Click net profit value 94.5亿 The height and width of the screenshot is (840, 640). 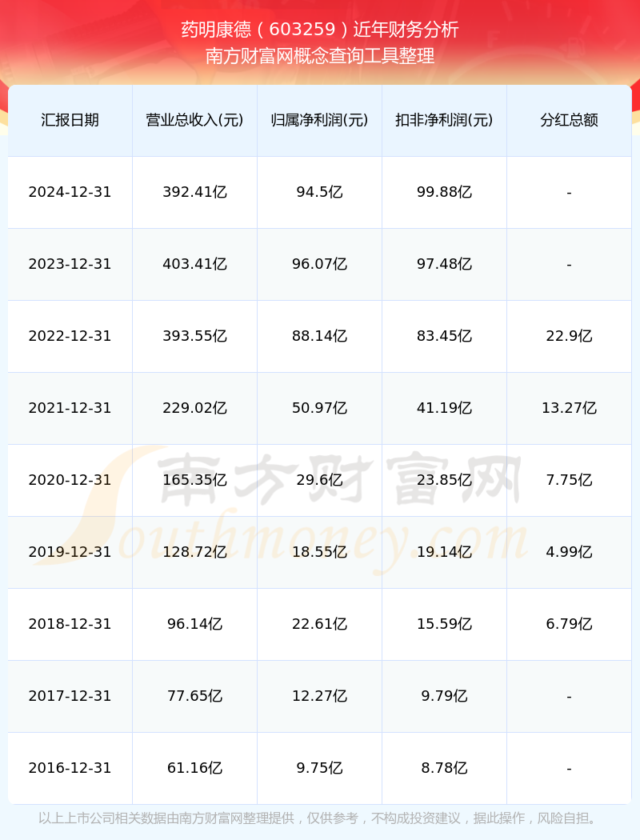320,192
